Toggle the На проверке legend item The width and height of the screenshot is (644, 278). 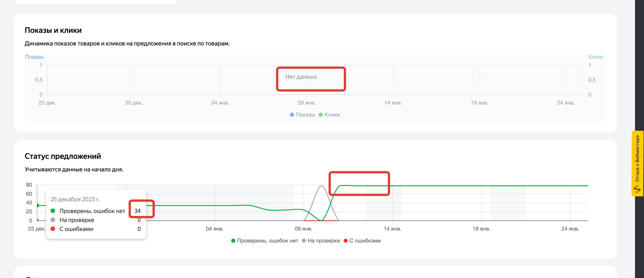pos(321,241)
